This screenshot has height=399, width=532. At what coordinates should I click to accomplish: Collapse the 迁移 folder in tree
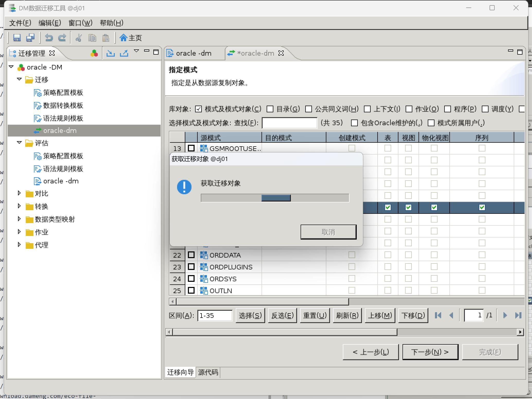point(19,79)
